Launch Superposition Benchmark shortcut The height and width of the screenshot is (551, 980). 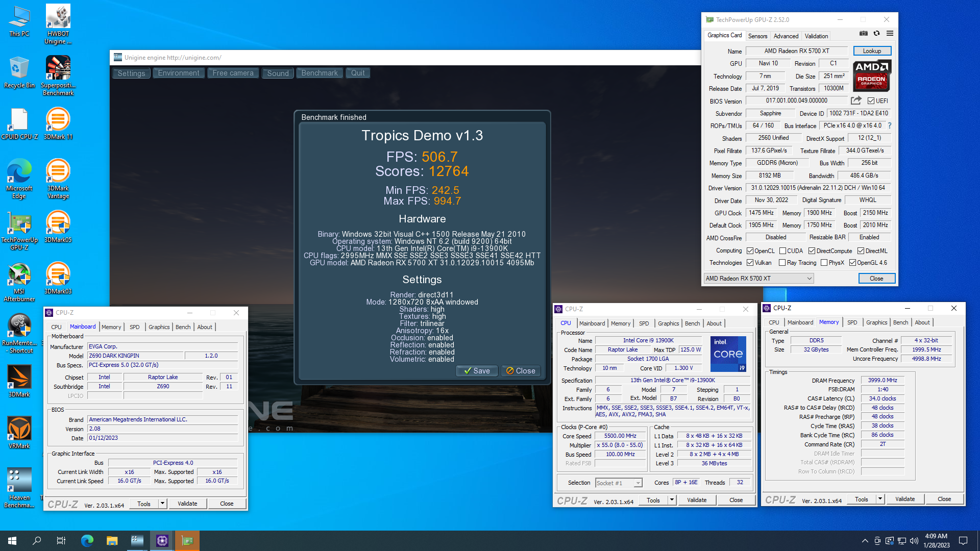click(x=58, y=76)
